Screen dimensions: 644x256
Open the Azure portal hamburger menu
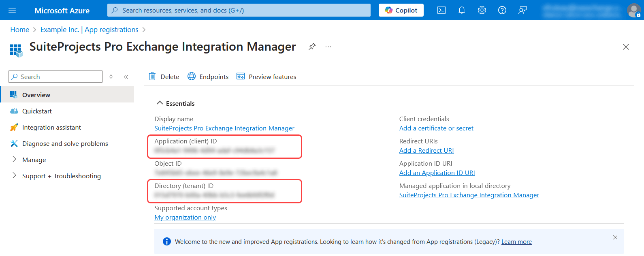(x=12, y=10)
